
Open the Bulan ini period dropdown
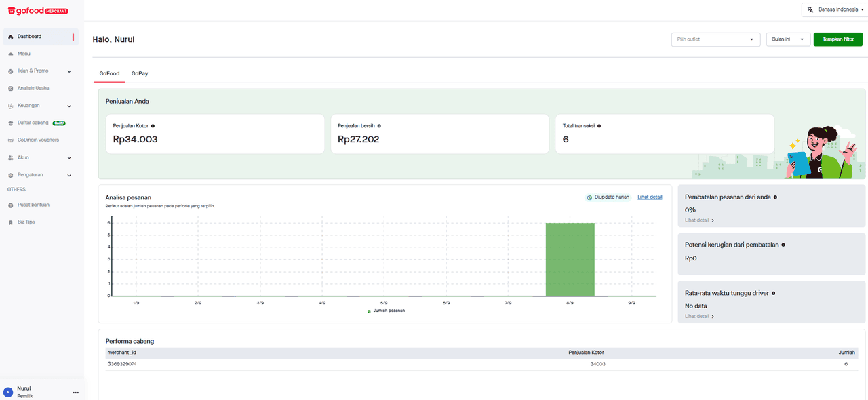point(788,39)
